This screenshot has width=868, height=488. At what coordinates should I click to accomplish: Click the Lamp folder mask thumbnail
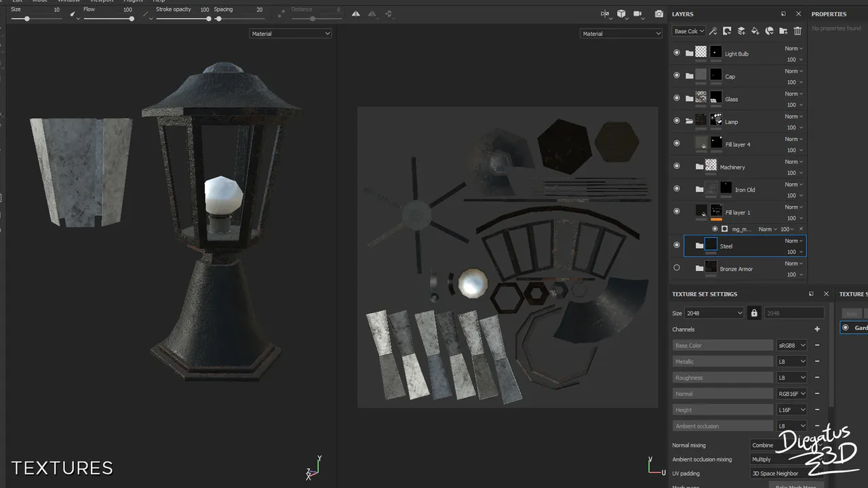tap(715, 120)
